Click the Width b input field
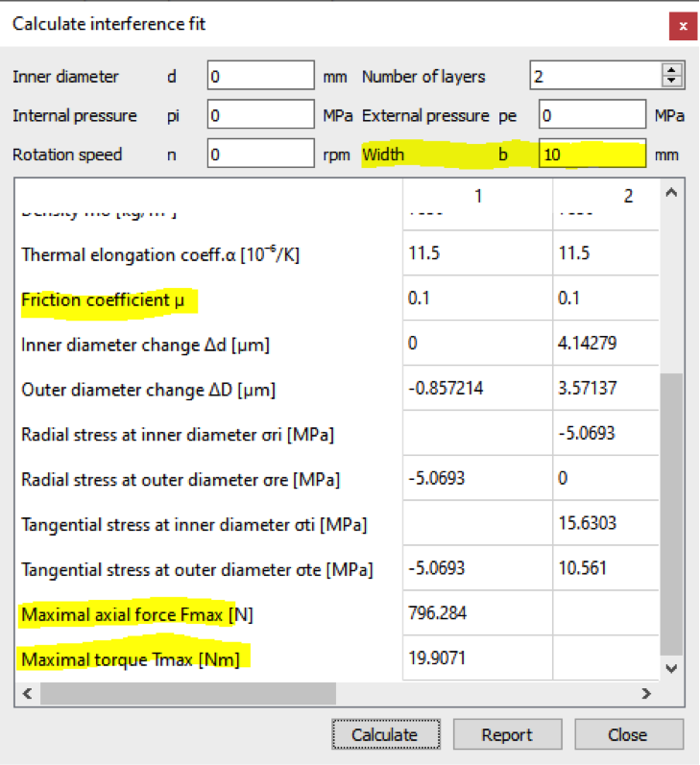The width and height of the screenshot is (700, 765). coord(591,154)
